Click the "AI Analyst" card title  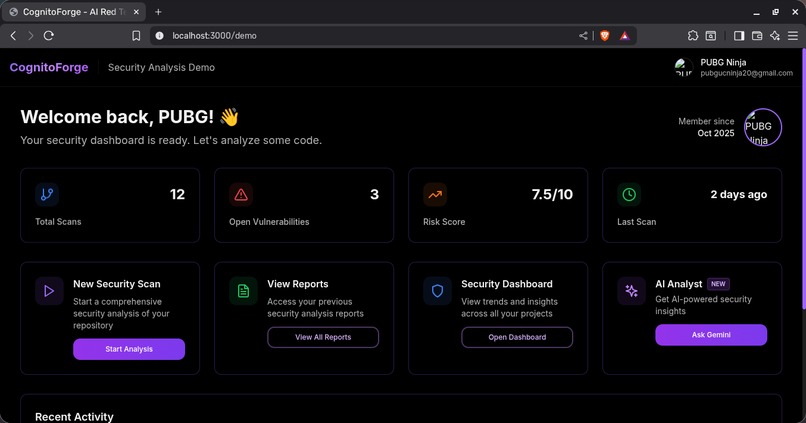[x=679, y=284]
